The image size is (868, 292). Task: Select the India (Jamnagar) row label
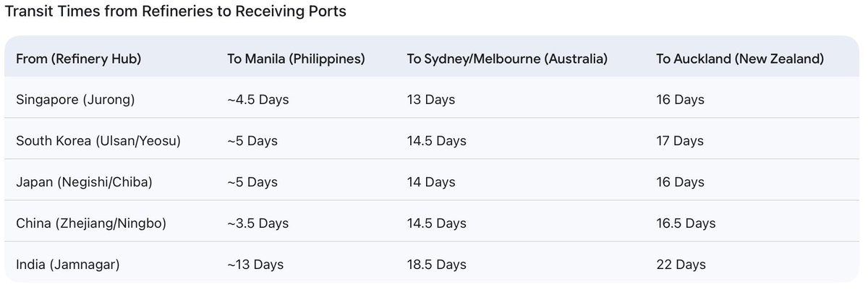tap(67, 265)
